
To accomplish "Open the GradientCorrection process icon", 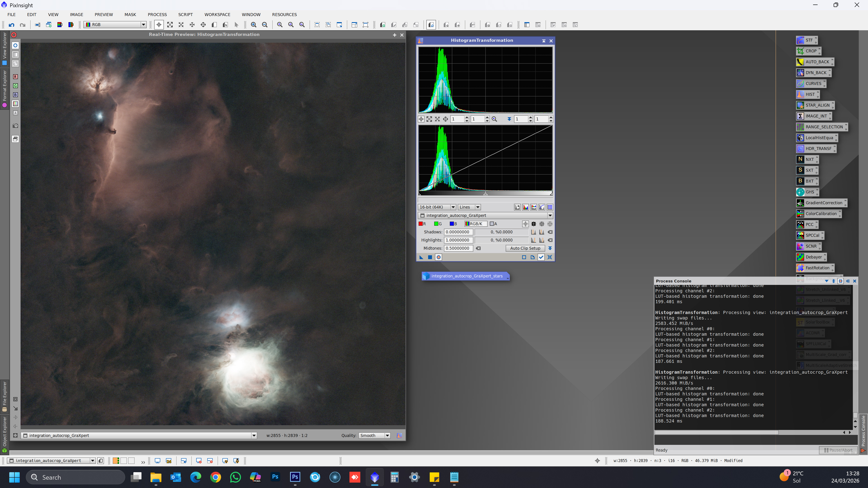I will tap(821, 203).
